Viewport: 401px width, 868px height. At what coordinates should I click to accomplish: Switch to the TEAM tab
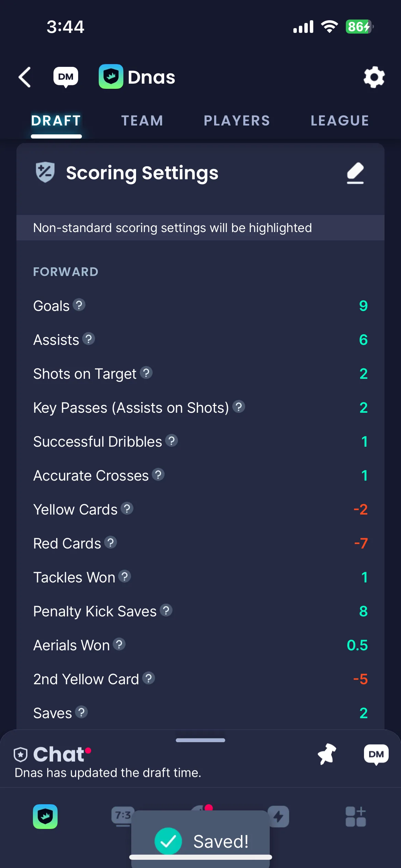click(x=142, y=121)
